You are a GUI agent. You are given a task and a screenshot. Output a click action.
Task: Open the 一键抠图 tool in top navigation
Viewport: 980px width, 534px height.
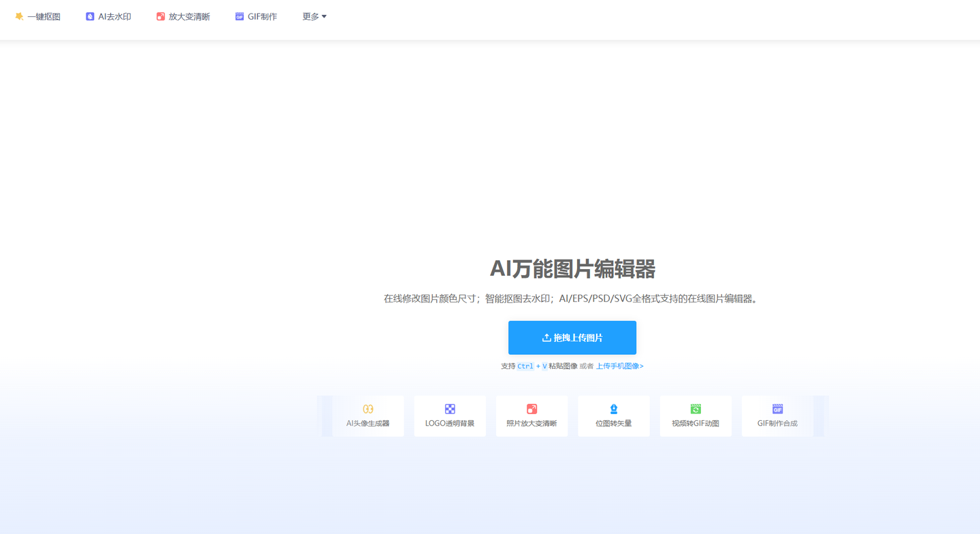point(37,16)
